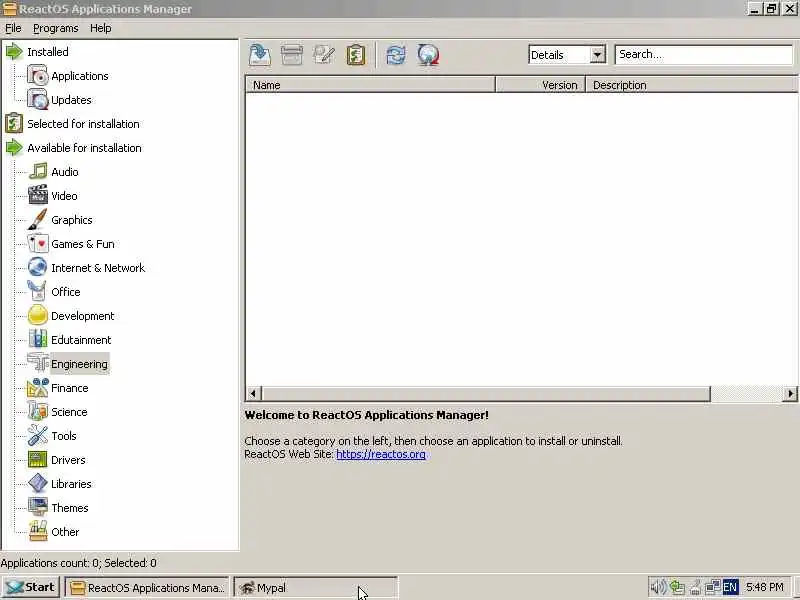This screenshot has width=800, height=600.
Task: Select the Libraries text label
Action: click(x=71, y=484)
